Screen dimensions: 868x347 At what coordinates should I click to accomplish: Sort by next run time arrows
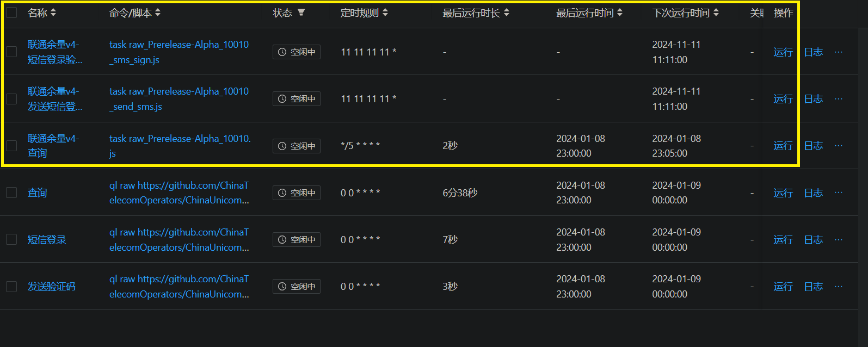point(716,13)
